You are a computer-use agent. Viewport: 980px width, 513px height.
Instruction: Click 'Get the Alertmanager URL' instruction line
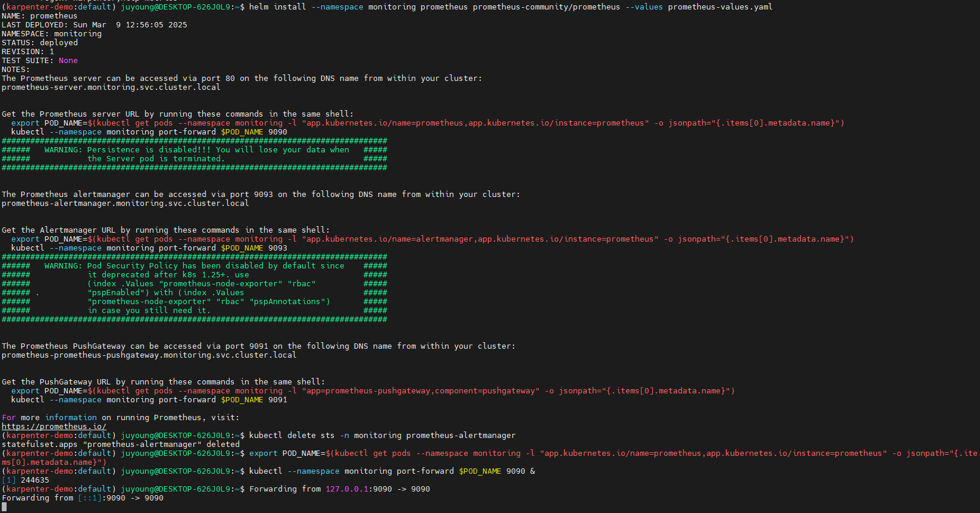tap(166, 230)
